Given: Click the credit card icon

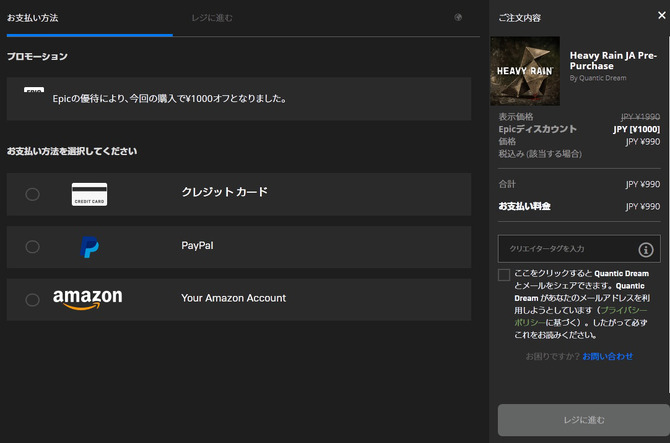Looking at the screenshot, I should pos(89,194).
